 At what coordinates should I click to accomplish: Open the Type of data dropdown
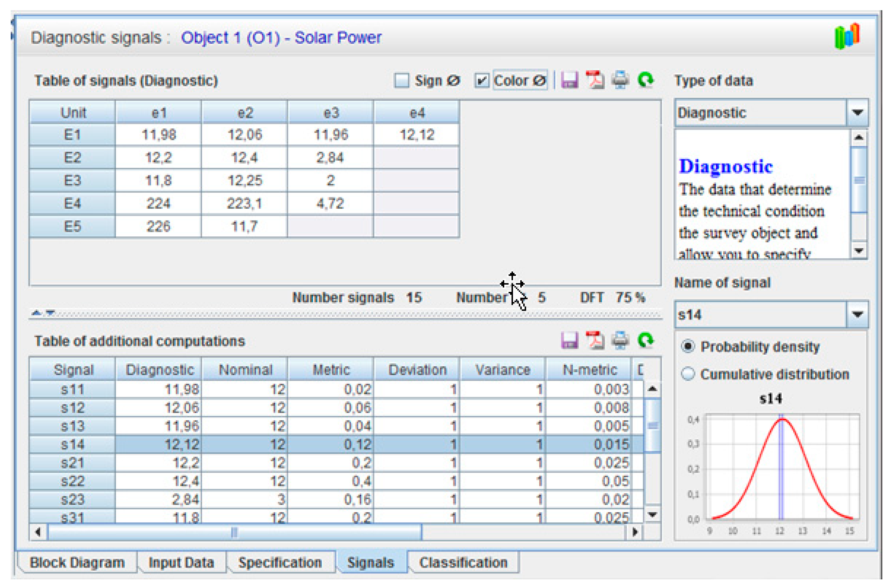coord(857,112)
